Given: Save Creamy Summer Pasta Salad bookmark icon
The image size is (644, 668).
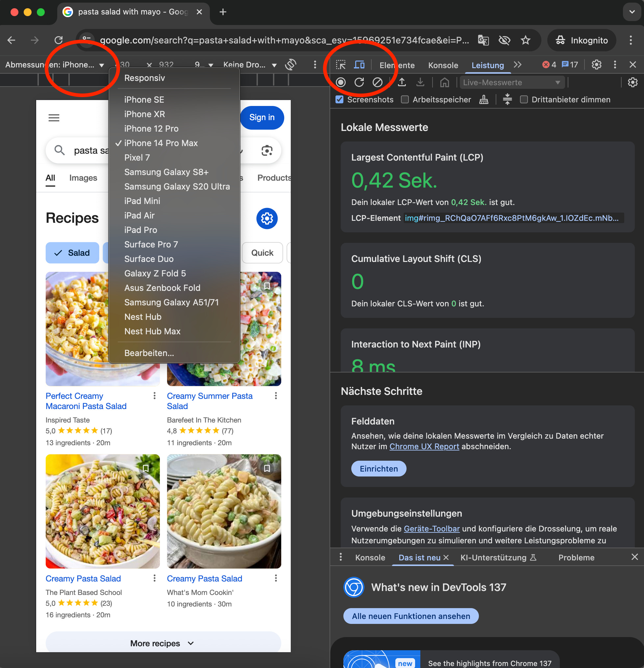Looking at the screenshot, I should coord(267,286).
